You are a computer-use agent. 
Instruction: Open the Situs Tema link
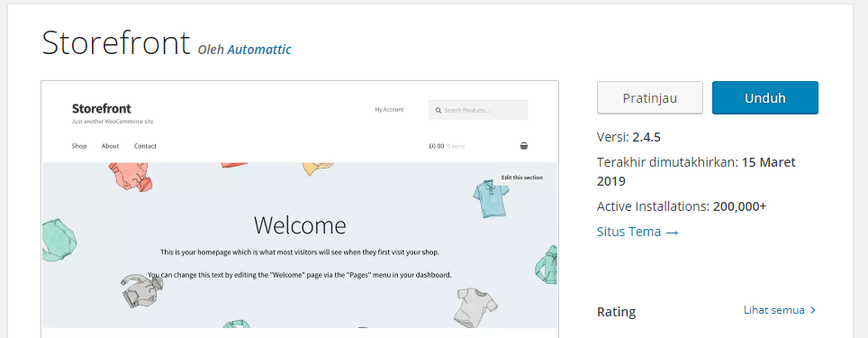click(x=637, y=232)
